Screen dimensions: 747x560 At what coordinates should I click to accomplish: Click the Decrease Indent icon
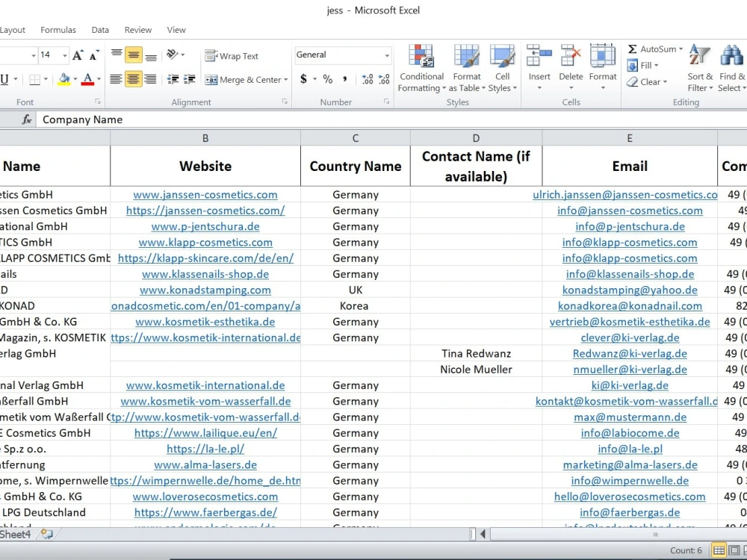(173, 79)
